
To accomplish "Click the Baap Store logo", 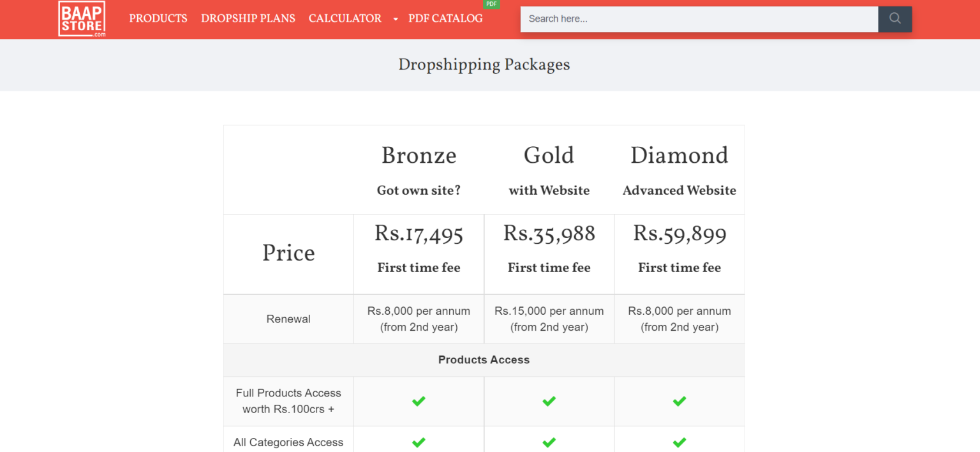I will tap(82, 19).
